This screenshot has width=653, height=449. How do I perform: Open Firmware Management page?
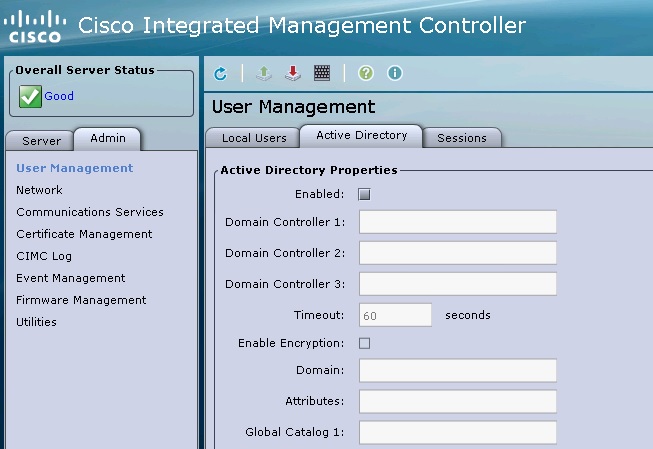[81, 300]
